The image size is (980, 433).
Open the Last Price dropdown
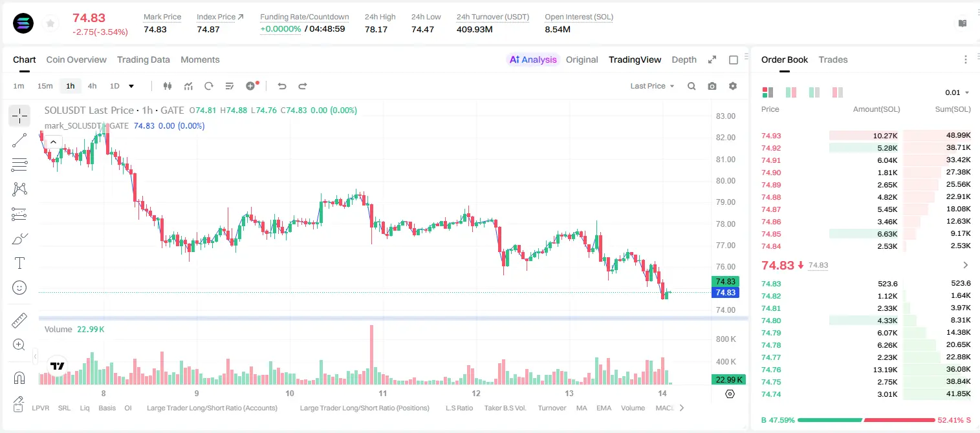652,86
